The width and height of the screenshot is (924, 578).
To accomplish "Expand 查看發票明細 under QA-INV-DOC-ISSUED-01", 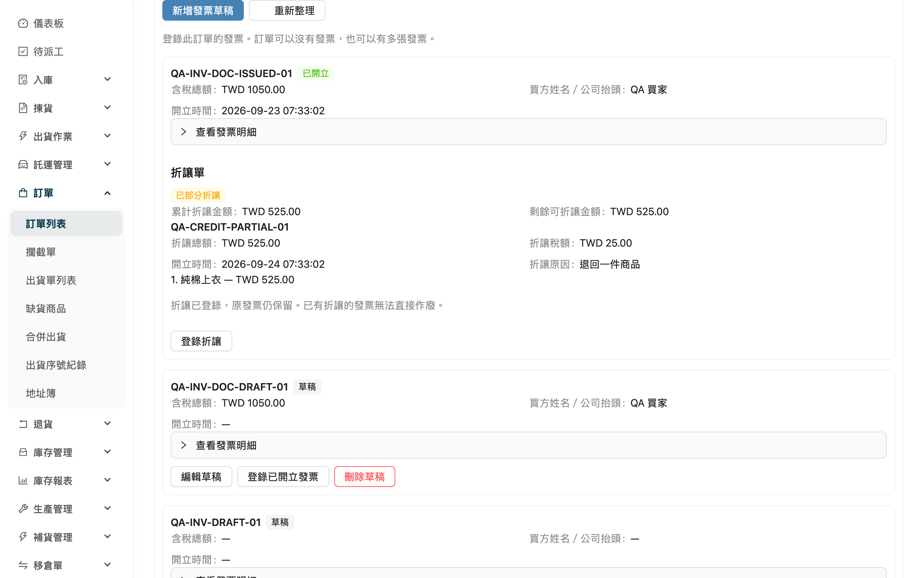I will click(528, 132).
